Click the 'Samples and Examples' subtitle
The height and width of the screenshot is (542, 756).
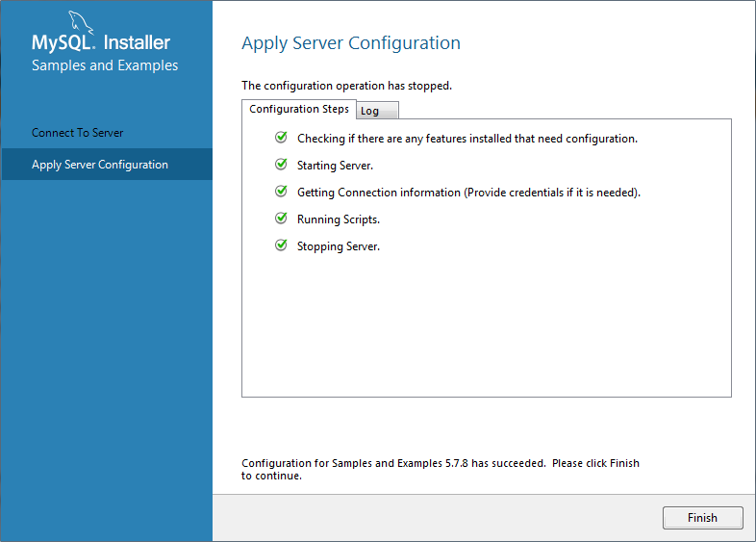105,65
